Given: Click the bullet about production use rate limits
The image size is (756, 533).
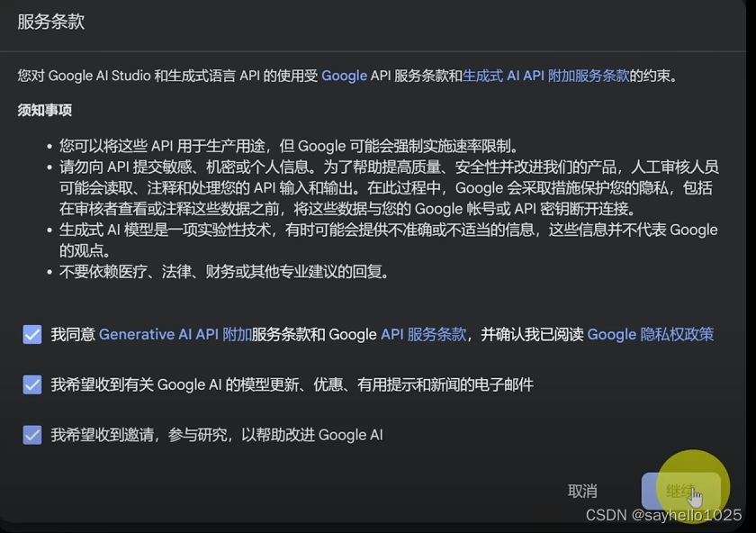Looking at the screenshot, I should click(289, 146).
